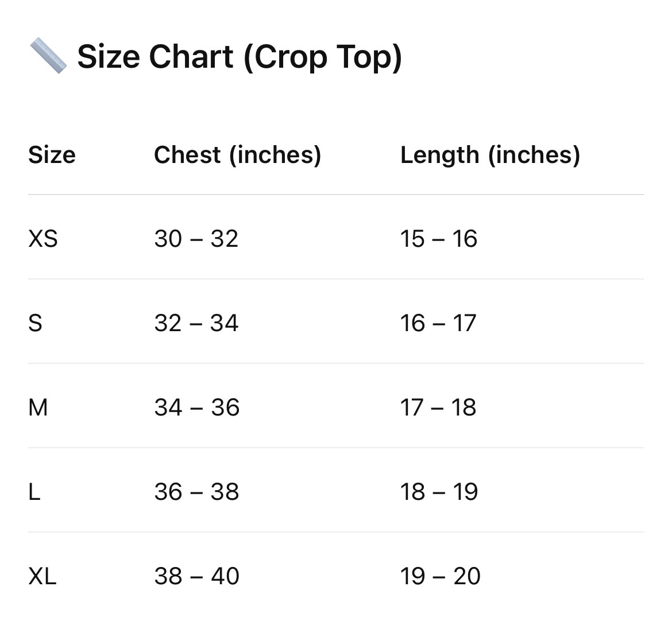The image size is (672, 625).
Task: Click the 38 – 40 chest value
Action: coord(196,576)
